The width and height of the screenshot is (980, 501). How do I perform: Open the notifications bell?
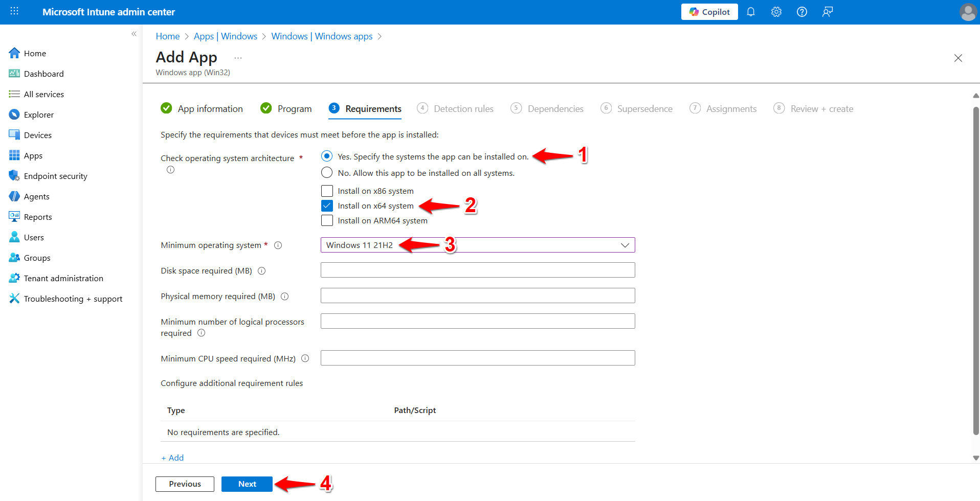(751, 12)
